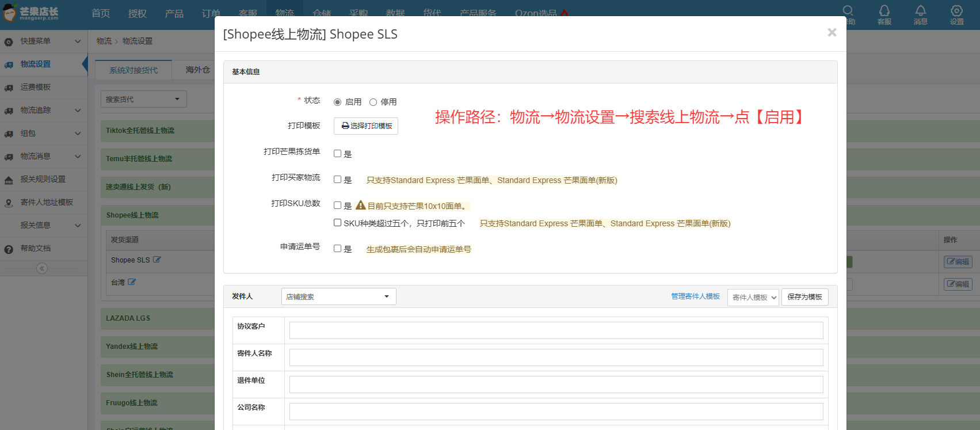Click the Mango ERP logo icon
The image size is (980, 430).
[9, 13]
